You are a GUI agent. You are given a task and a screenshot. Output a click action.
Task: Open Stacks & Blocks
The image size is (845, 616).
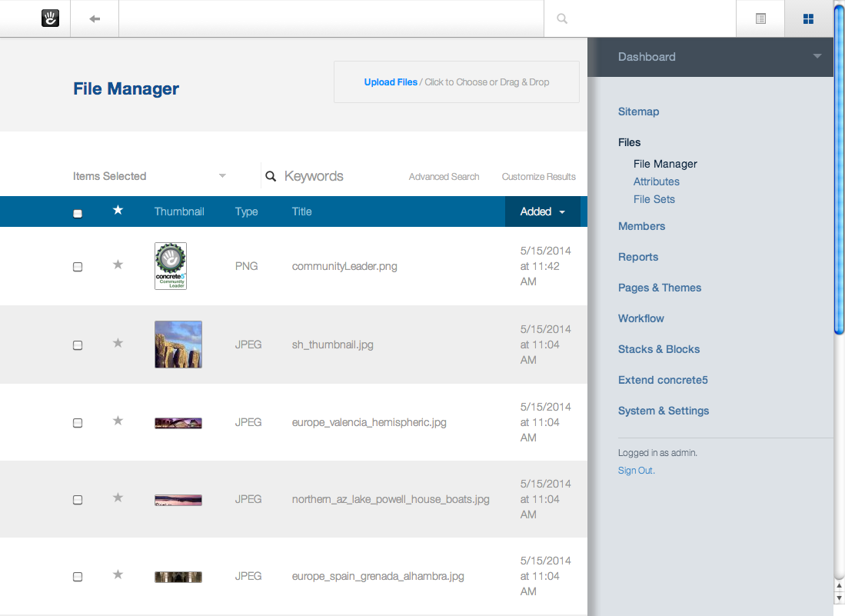[x=658, y=349]
